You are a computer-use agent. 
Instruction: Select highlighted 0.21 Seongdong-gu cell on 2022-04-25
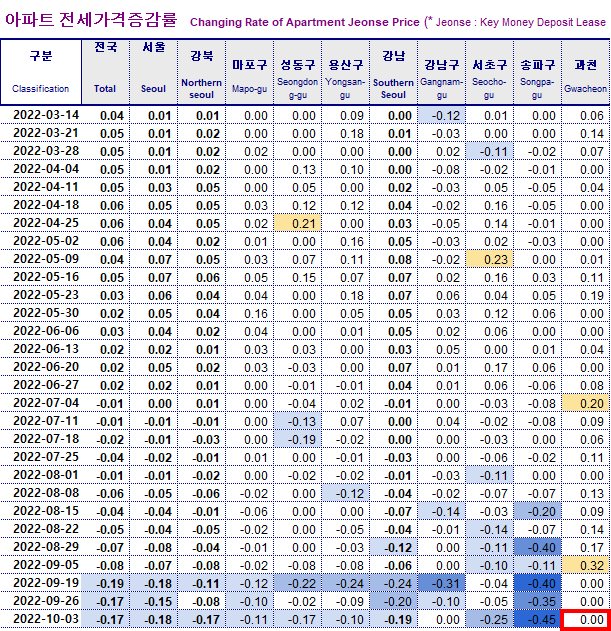297,223
